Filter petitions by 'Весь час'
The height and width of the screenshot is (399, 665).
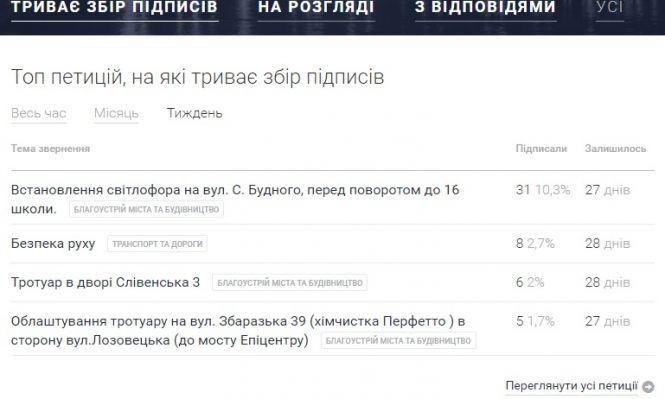coord(39,113)
